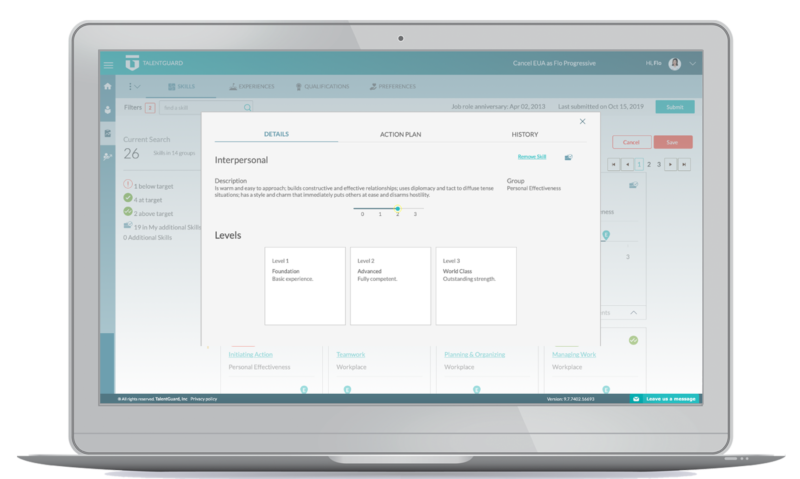The height and width of the screenshot is (479, 800).
Task: Open the three-dots dropdown in tab bar
Action: 134,87
